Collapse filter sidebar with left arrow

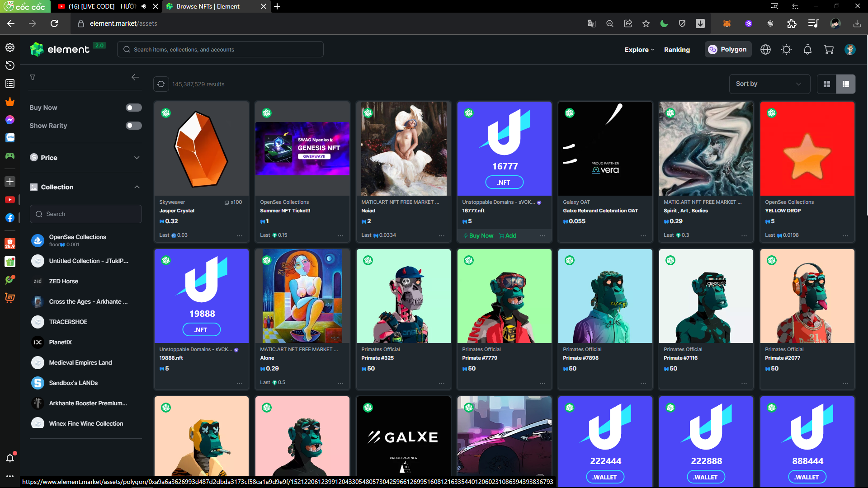click(x=135, y=77)
